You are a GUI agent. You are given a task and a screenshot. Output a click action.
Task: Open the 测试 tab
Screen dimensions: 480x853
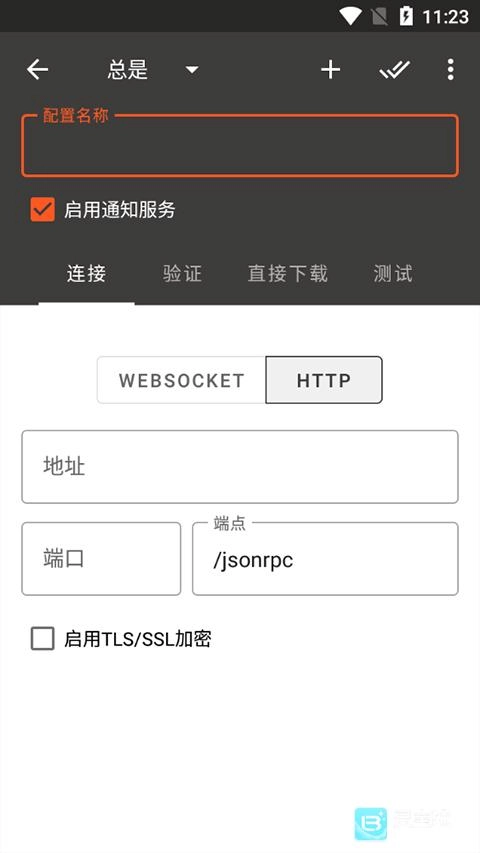(x=393, y=273)
